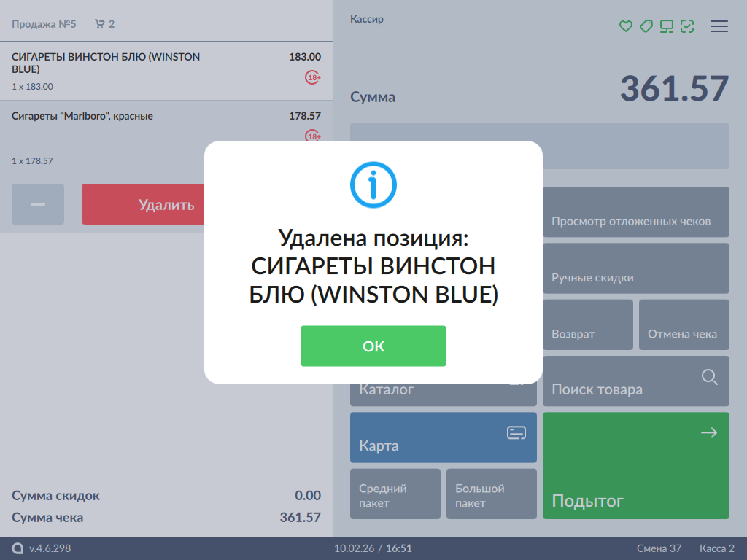Open the hamburger menu
This screenshot has height=560, width=747.
719,26
